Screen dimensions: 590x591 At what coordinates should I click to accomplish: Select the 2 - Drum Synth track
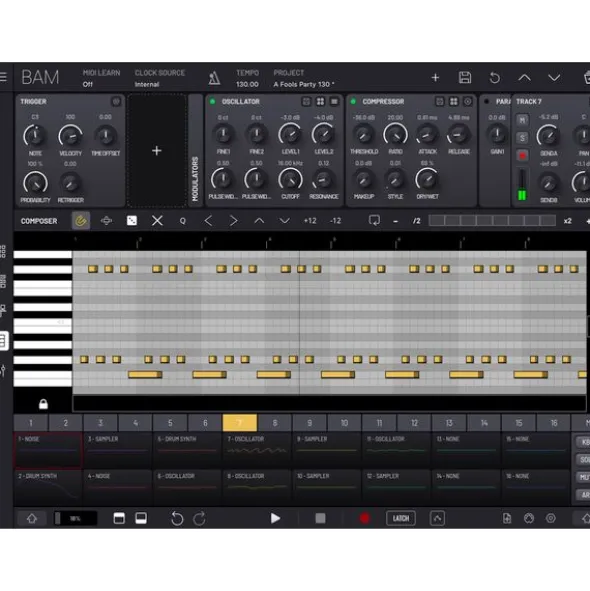(x=48, y=487)
